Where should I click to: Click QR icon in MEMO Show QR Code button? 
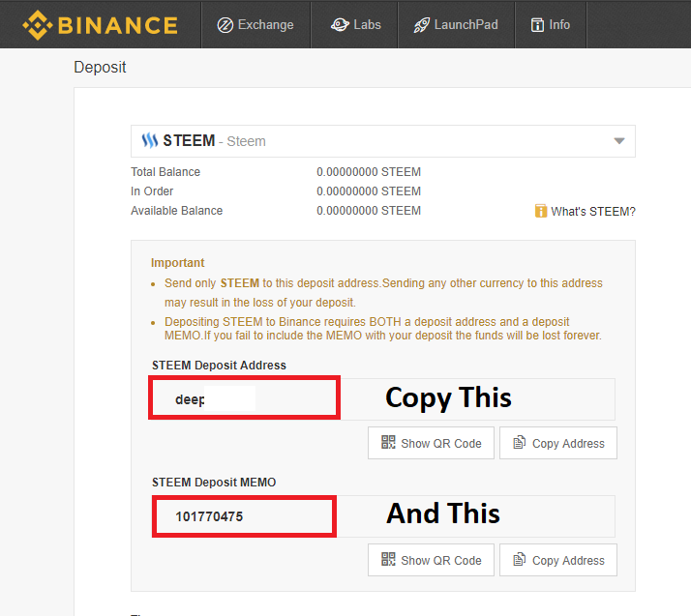(x=388, y=559)
